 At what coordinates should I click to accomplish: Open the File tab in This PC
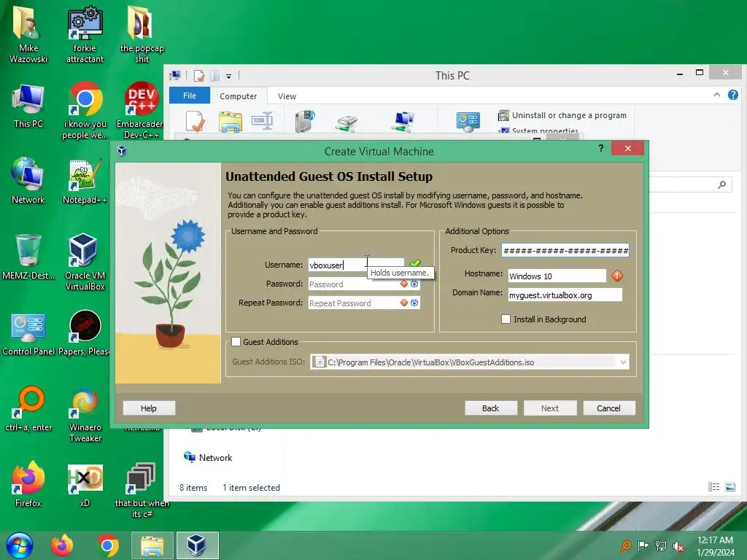point(190,96)
